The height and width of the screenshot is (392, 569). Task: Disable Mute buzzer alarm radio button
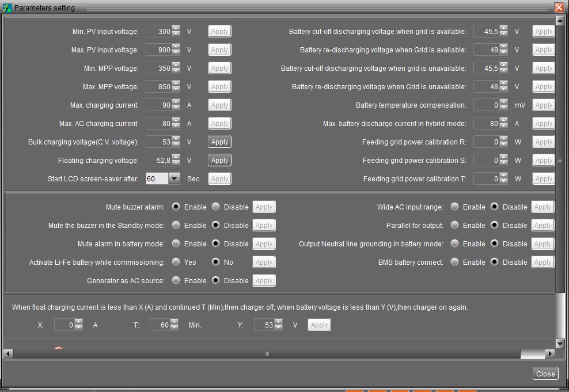[x=215, y=207]
